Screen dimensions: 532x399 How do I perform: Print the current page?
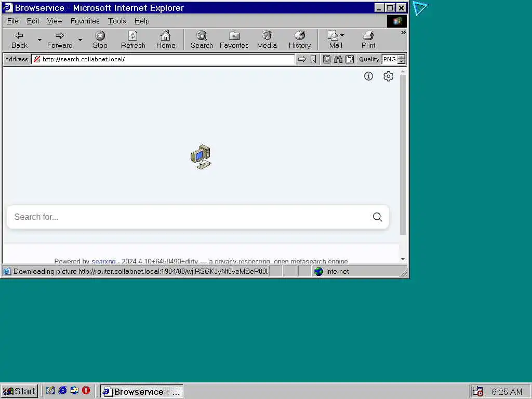click(368, 40)
